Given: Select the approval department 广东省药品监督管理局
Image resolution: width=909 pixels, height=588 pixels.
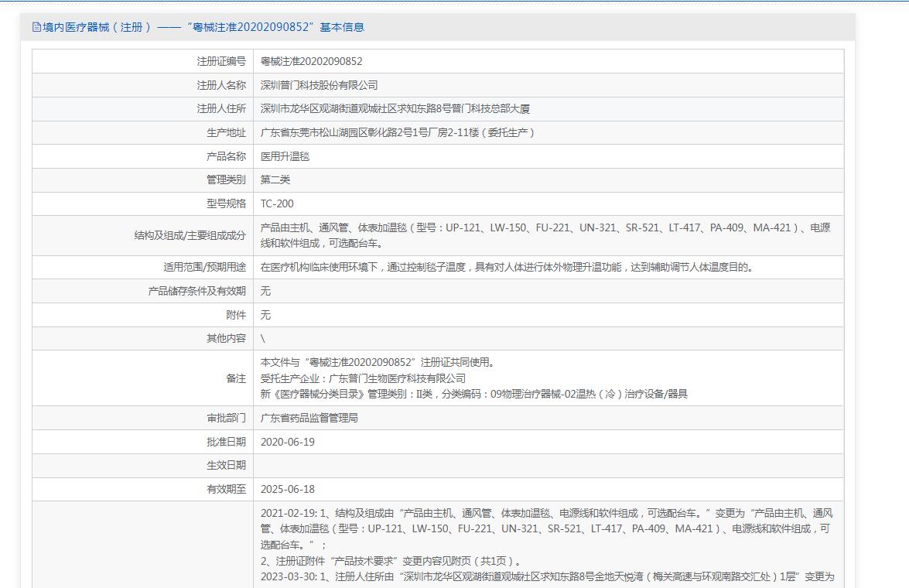Looking at the screenshot, I should pyautogui.click(x=309, y=418).
